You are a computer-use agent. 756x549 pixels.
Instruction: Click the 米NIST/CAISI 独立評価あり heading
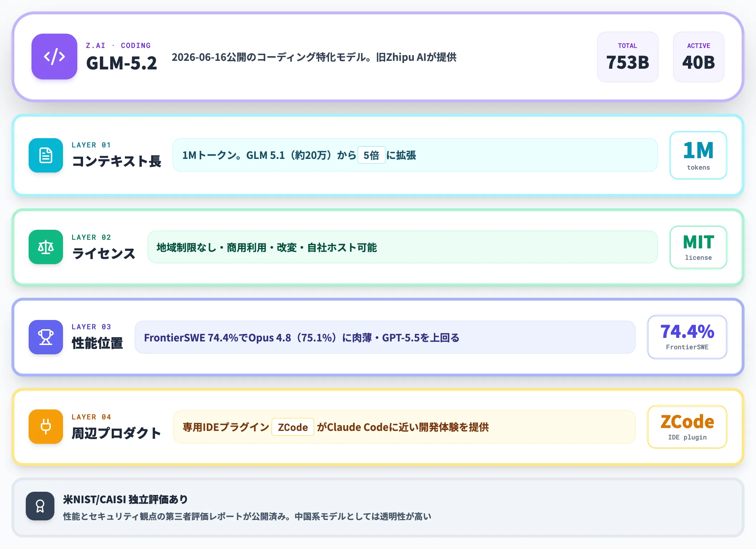coord(125,499)
